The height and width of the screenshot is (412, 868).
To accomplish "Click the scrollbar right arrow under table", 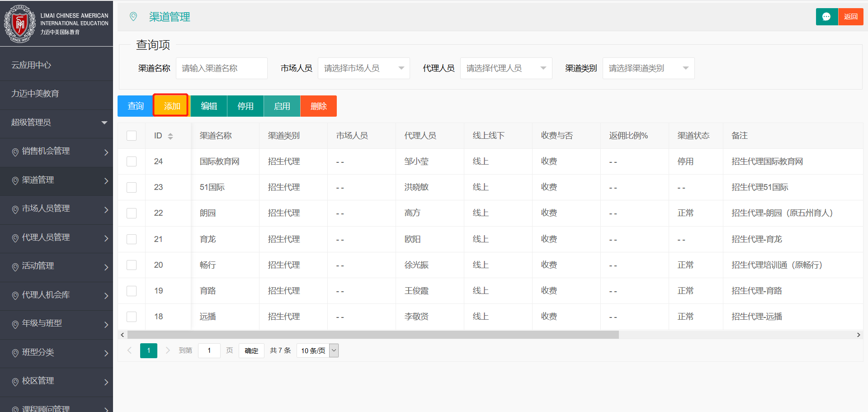I will 859,335.
